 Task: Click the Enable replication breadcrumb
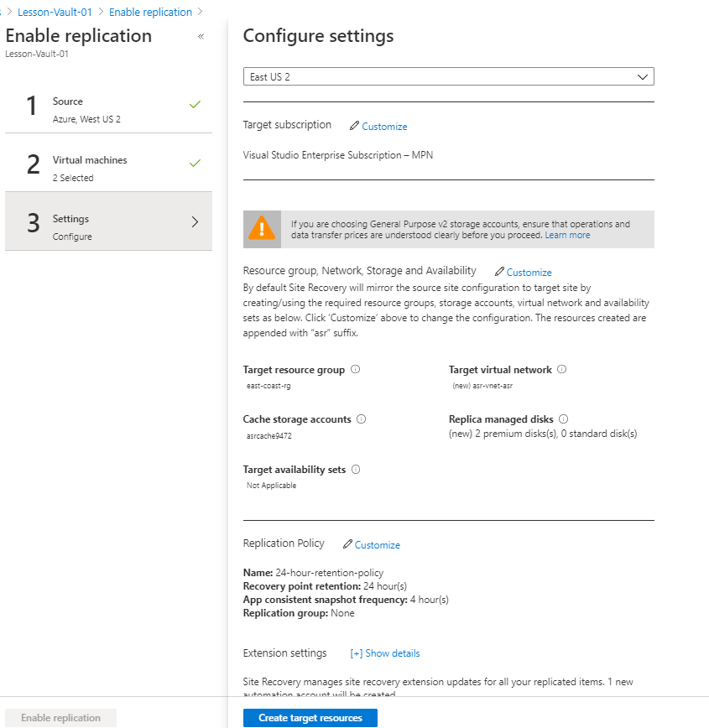pyautogui.click(x=150, y=13)
